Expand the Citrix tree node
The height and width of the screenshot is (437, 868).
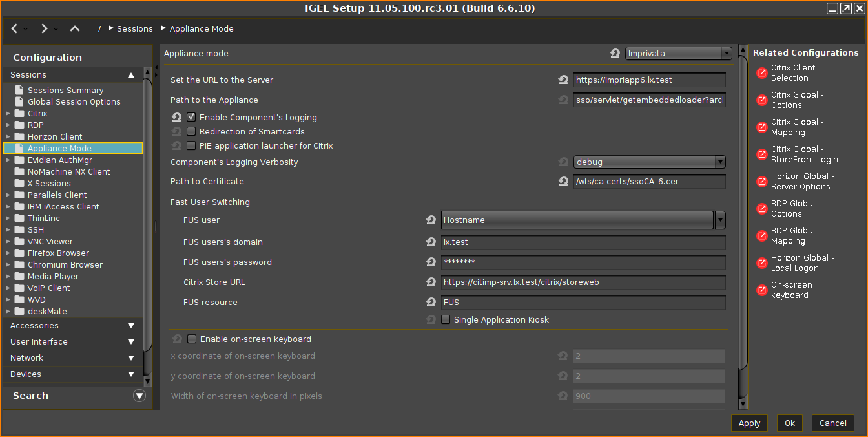tap(8, 114)
